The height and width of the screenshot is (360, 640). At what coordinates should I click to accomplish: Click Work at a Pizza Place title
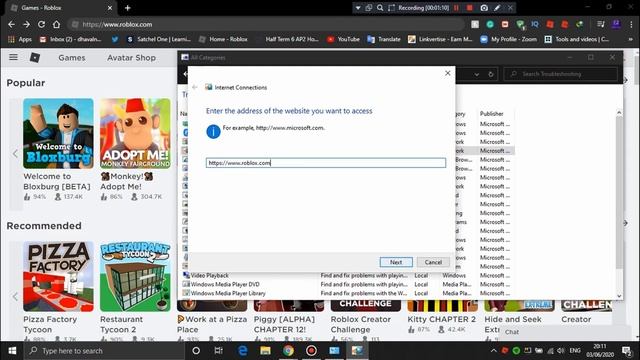(212, 324)
